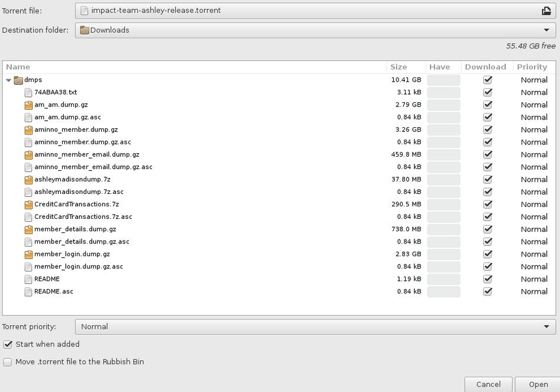Click the Open button
560x392 pixels.
538,384
